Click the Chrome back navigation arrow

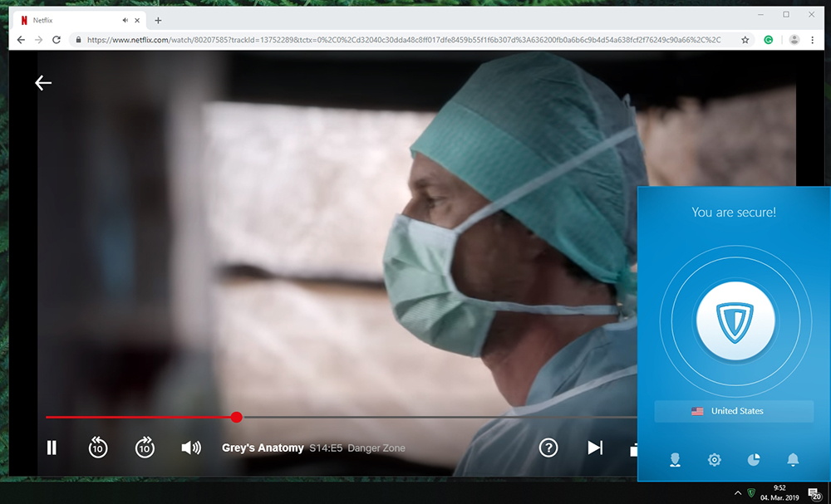(x=21, y=40)
